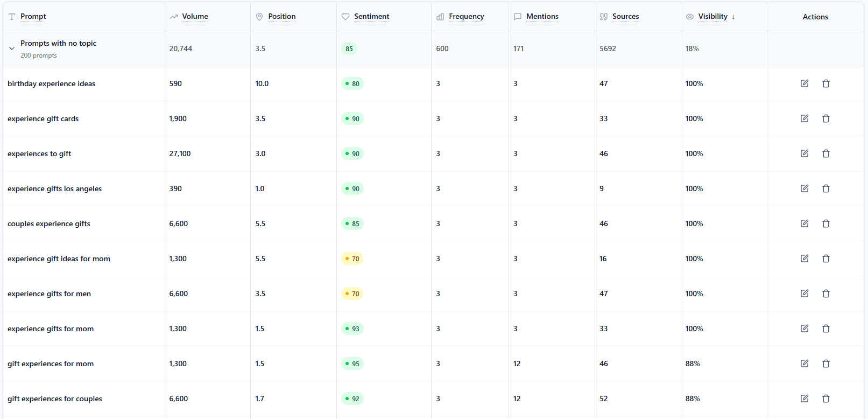The width and height of the screenshot is (868, 419).
Task: Sort table by Sources column
Action: pyautogui.click(x=626, y=17)
